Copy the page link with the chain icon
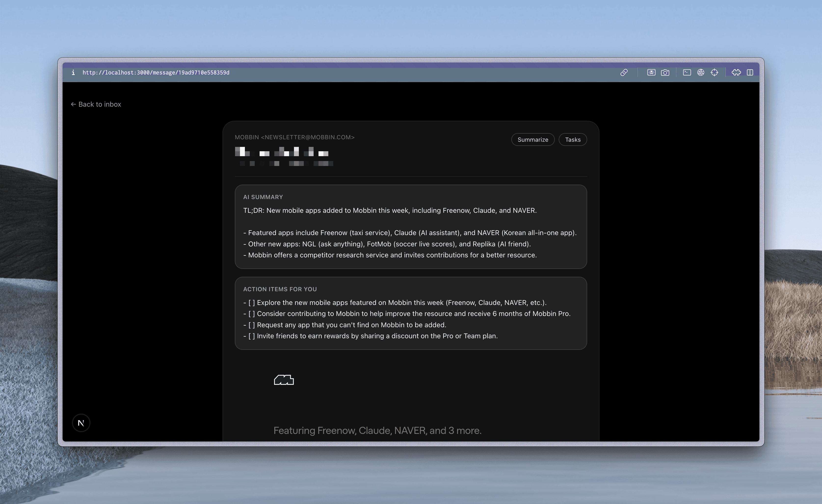The image size is (822, 504). 624,72
